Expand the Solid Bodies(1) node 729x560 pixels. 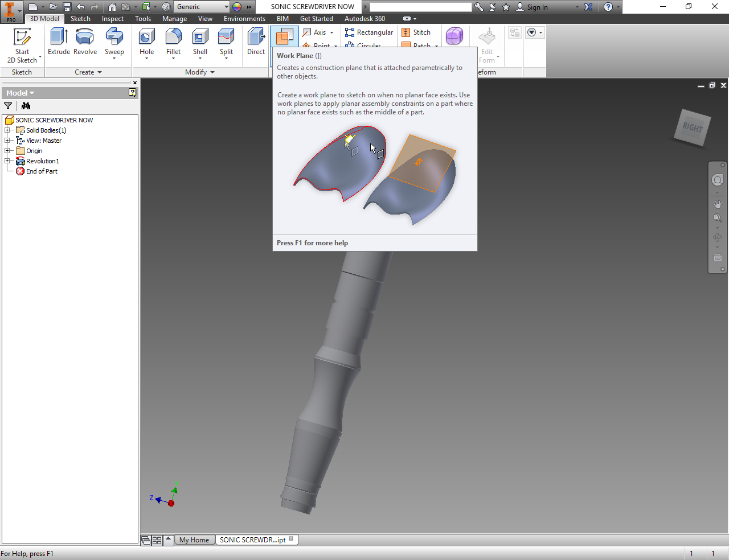pyautogui.click(x=7, y=130)
